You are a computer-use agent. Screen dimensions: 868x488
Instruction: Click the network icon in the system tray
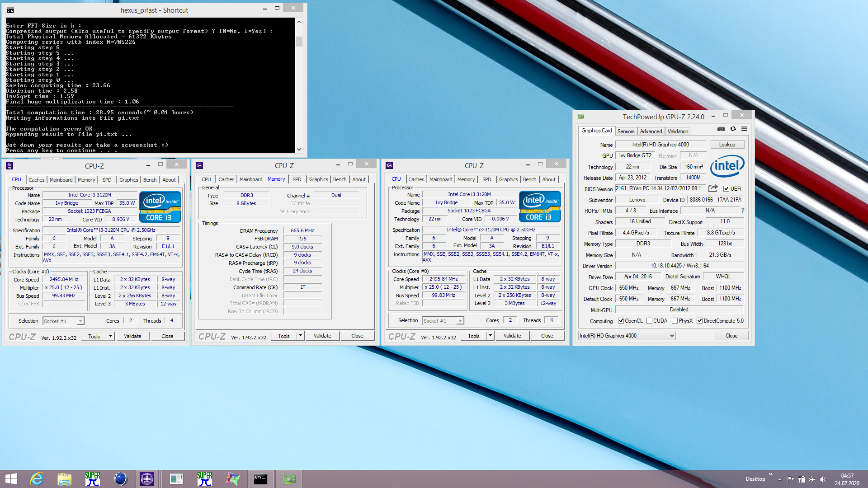pos(801,479)
